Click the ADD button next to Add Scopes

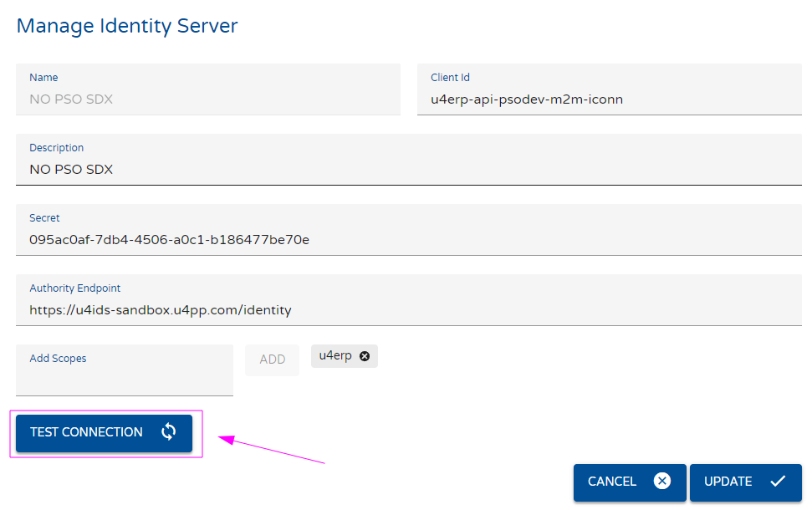pyautogui.click(x=272, y=360)
